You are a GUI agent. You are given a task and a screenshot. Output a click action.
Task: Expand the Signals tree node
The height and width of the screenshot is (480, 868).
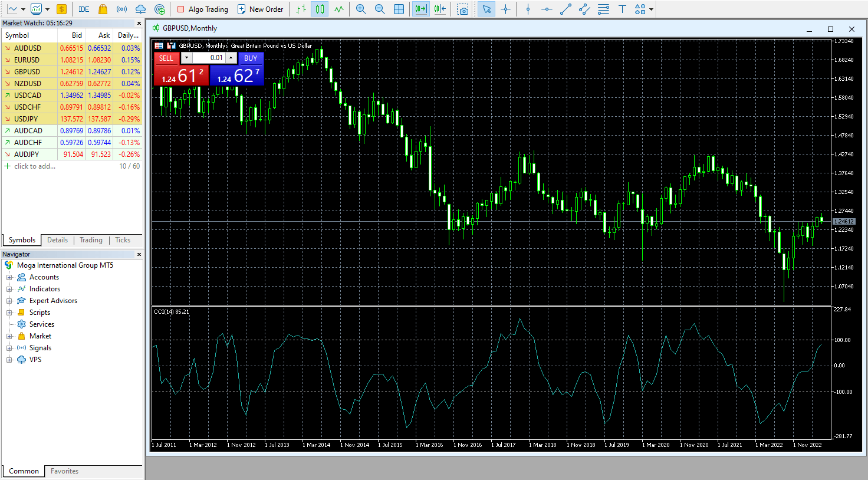(x=9, y=348)
